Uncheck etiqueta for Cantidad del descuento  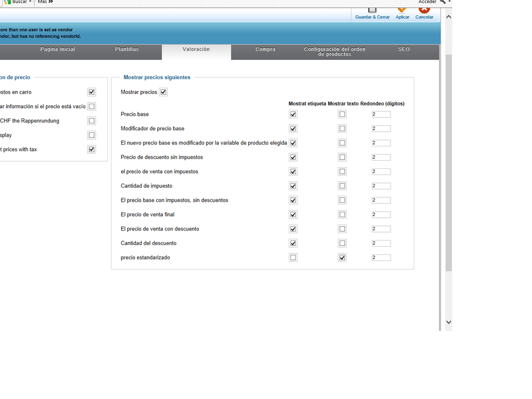pyautogui.click(x=293, y=243)
